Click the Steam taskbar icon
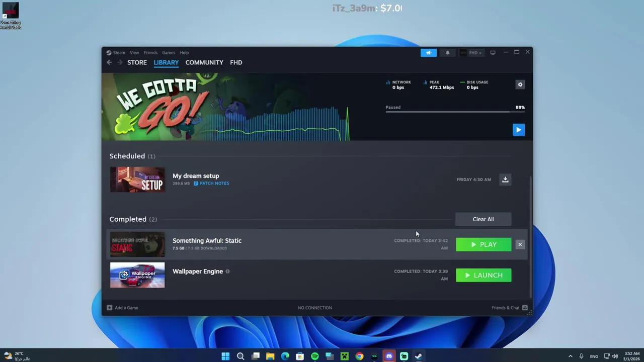 point(419,356)
